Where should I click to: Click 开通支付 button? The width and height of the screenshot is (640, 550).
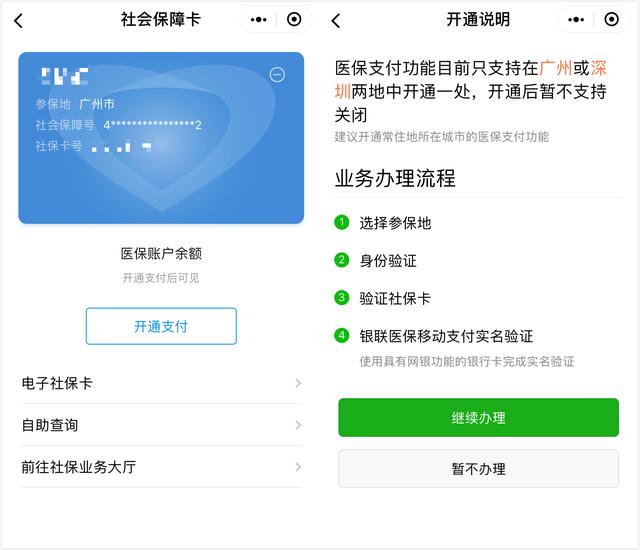(161, 326)
